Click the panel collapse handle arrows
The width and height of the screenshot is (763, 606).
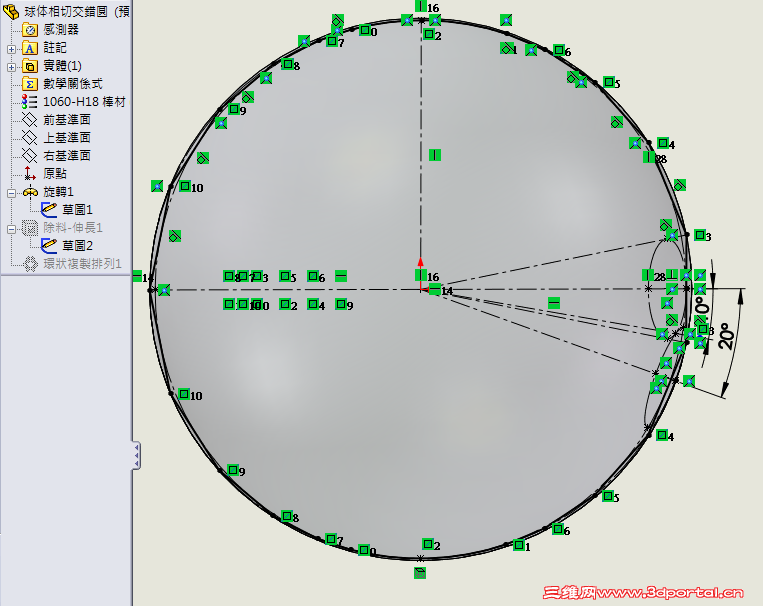coord(137,456)
